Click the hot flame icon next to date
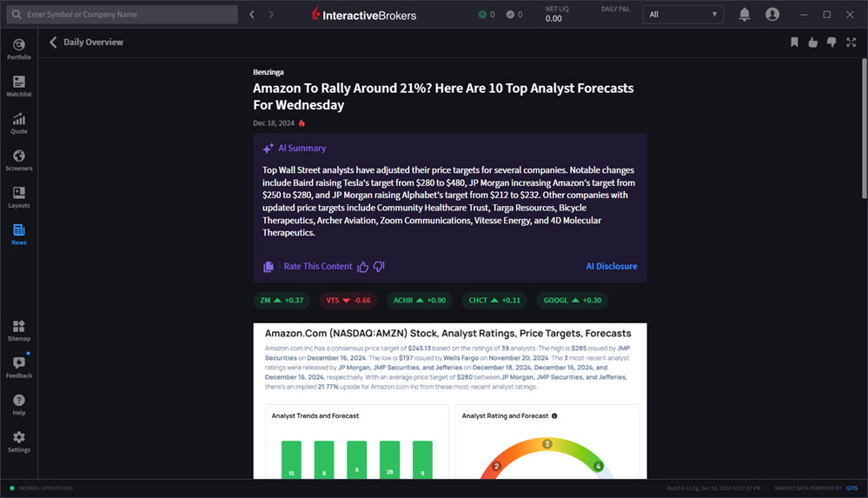868x498 pixels. click(301, 123)
